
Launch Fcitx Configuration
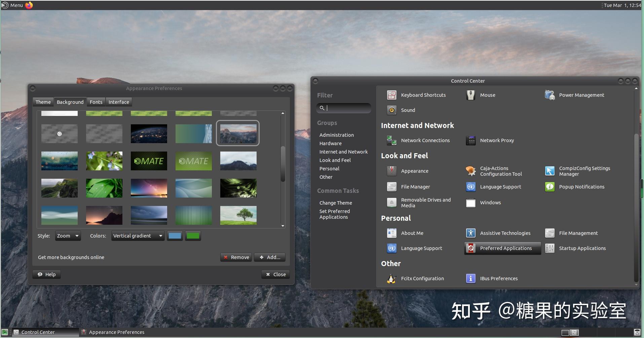(x=422, y=278)
